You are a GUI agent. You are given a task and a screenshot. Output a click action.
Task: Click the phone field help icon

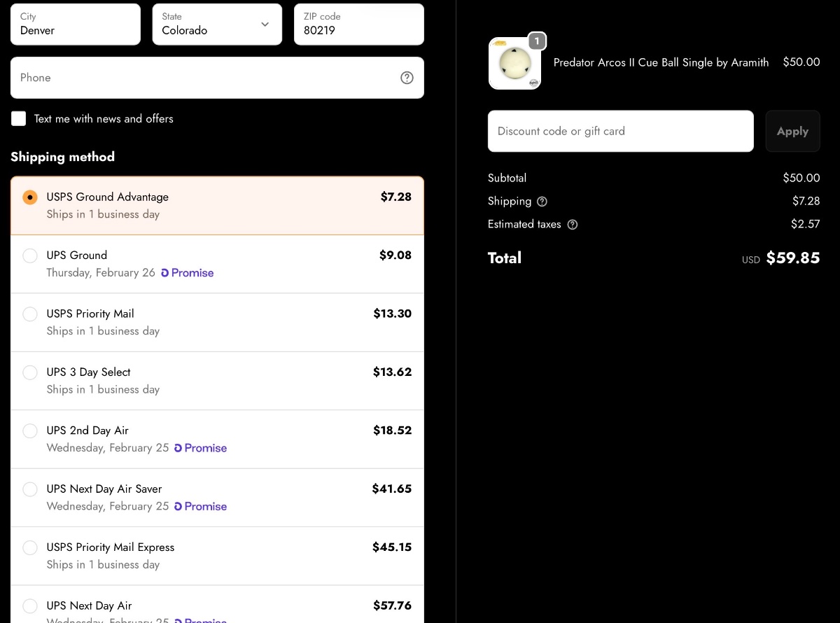coord(407,78)
